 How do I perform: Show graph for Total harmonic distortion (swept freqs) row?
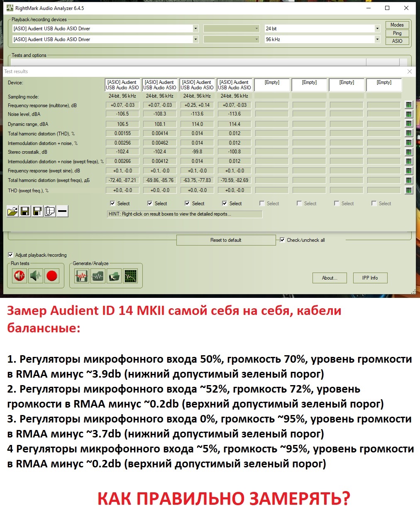[x=409, y=180]
